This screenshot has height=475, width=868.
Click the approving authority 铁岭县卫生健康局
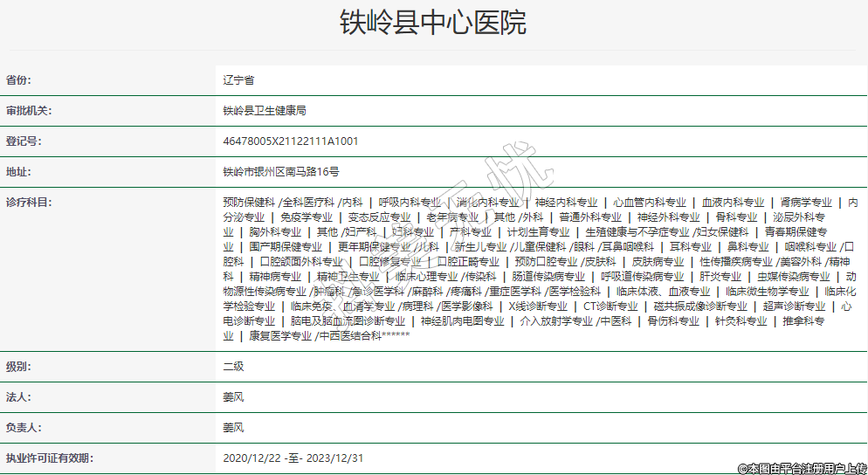265,111
